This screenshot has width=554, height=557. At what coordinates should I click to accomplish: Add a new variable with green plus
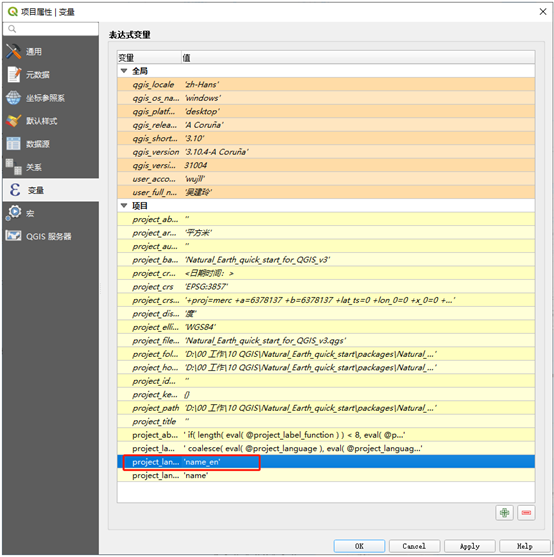(x=504, y=513)
